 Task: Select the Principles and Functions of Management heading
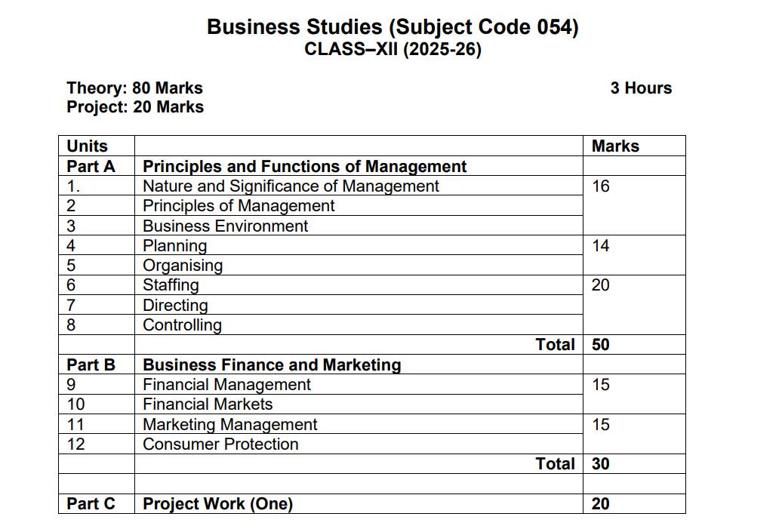[x=305, y=166]
